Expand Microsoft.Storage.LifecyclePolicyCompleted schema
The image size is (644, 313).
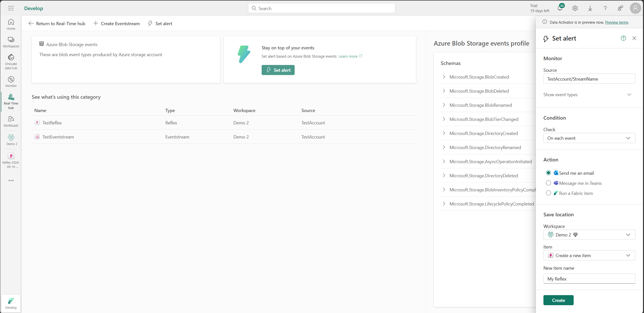[x=444, y=204]
